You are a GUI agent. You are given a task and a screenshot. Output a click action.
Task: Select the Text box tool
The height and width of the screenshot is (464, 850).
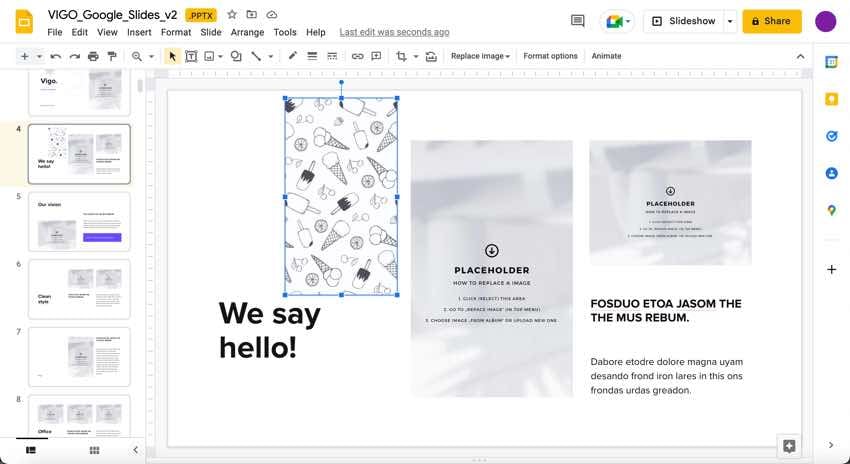tap(191, 56)
